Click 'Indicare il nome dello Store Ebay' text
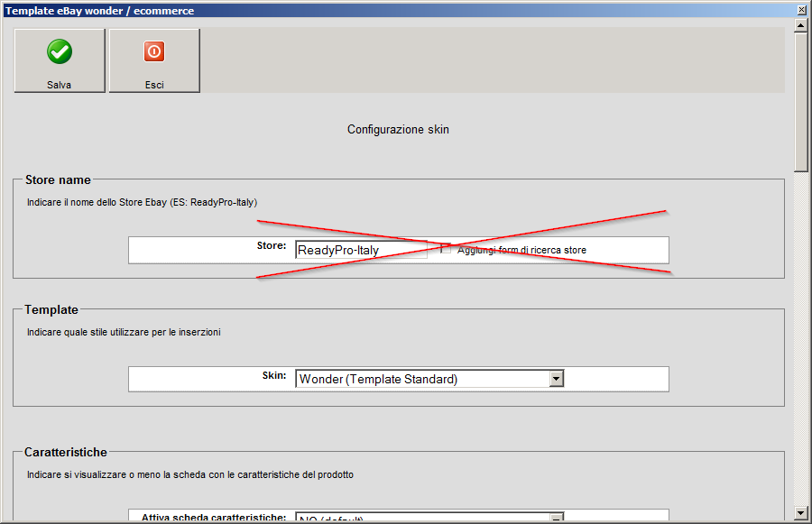Screen dimensions: 812x524 [x=142, y=202]
